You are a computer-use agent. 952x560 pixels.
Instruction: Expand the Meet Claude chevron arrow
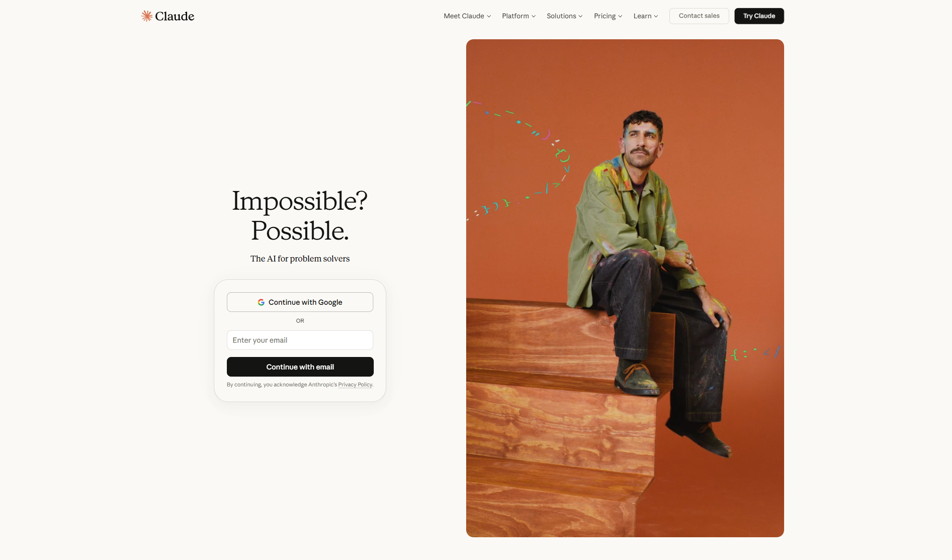pos(489,17)
